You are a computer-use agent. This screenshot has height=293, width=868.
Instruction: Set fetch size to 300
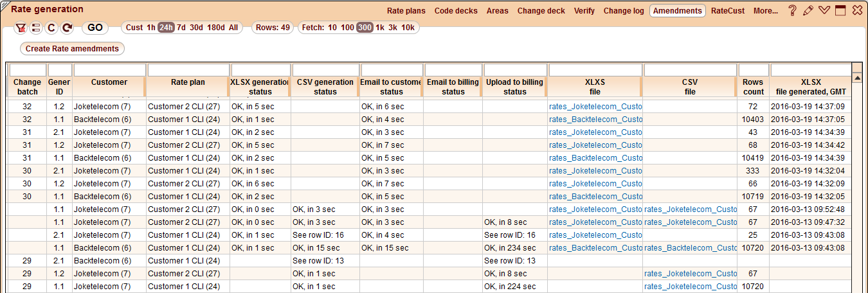[365, 28]
